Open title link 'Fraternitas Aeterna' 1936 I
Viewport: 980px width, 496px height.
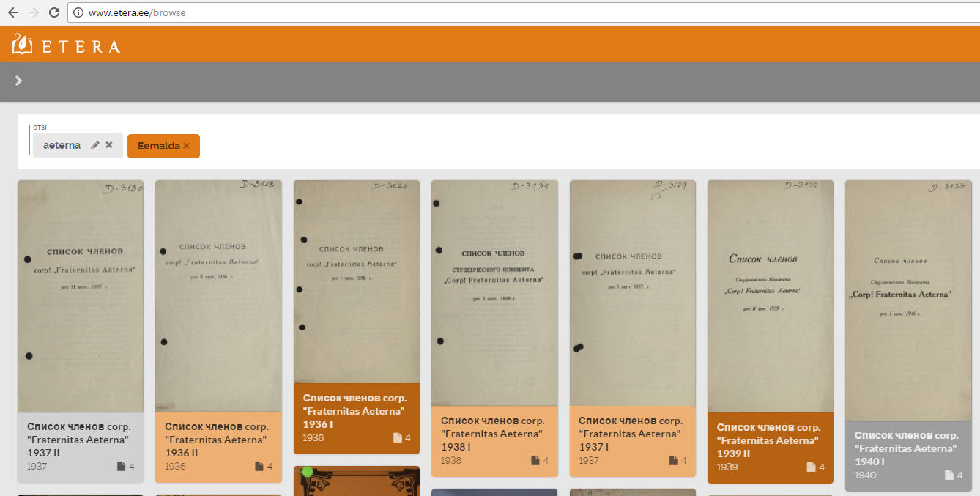click(354, 411)
